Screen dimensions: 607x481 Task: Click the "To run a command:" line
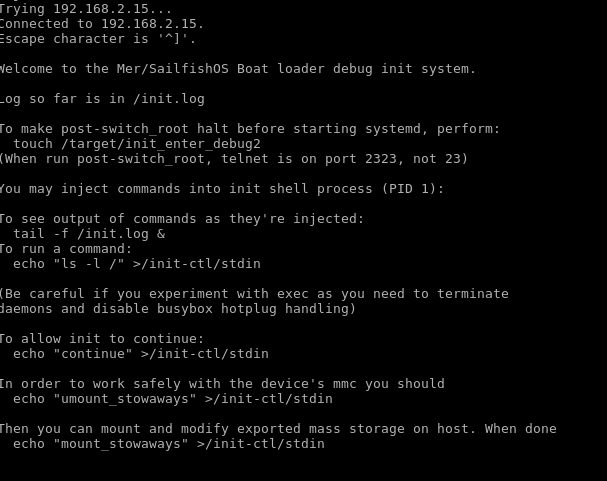(66, 248)
